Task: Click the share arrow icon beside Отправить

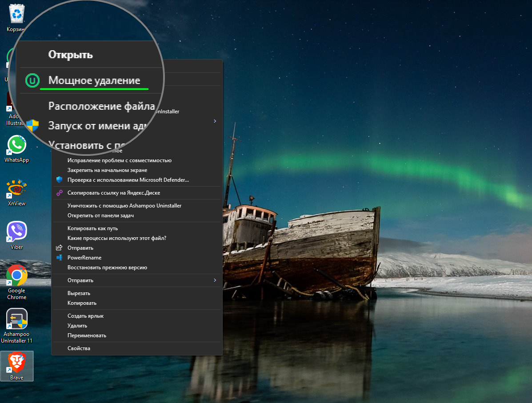Action: tap(60, 247)
